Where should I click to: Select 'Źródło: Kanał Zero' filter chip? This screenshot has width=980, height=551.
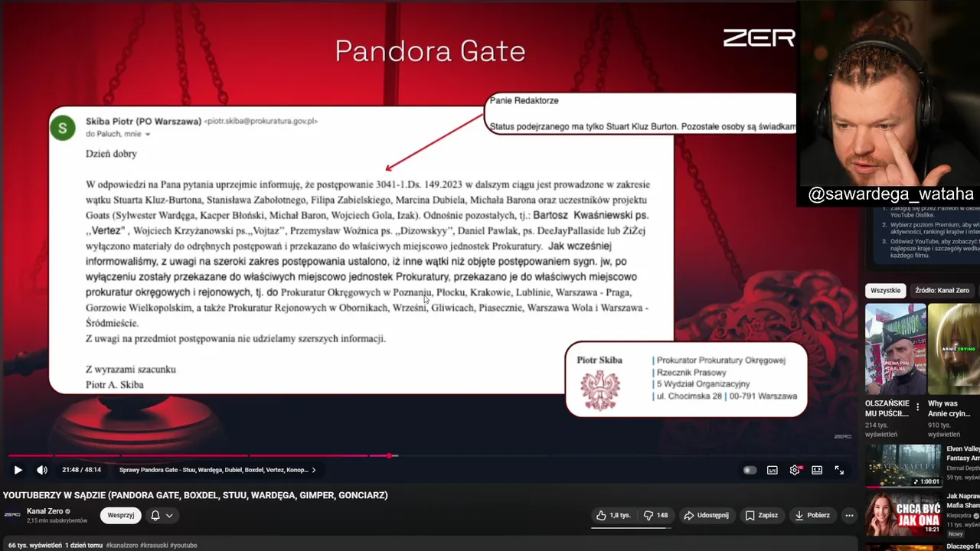pyautogui.click(x=942, y=290)
